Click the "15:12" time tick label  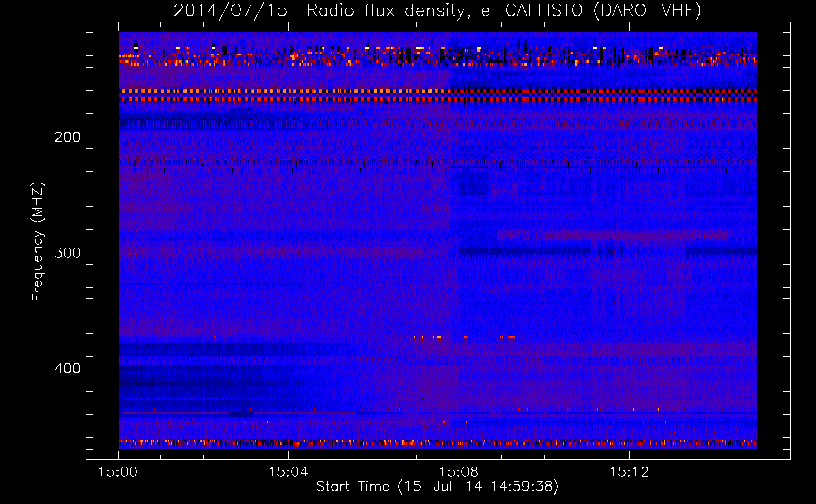click(x=629, y=472)
